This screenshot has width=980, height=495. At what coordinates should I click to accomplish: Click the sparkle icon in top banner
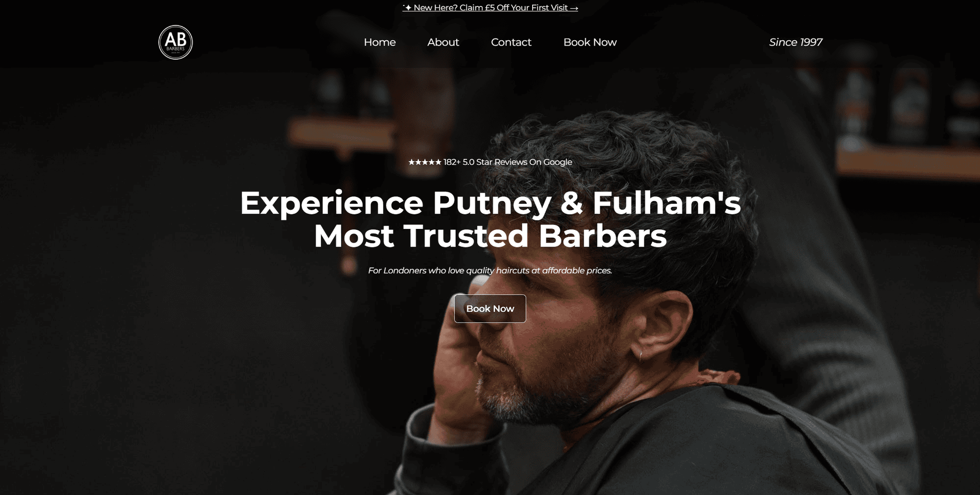(408, 8)
